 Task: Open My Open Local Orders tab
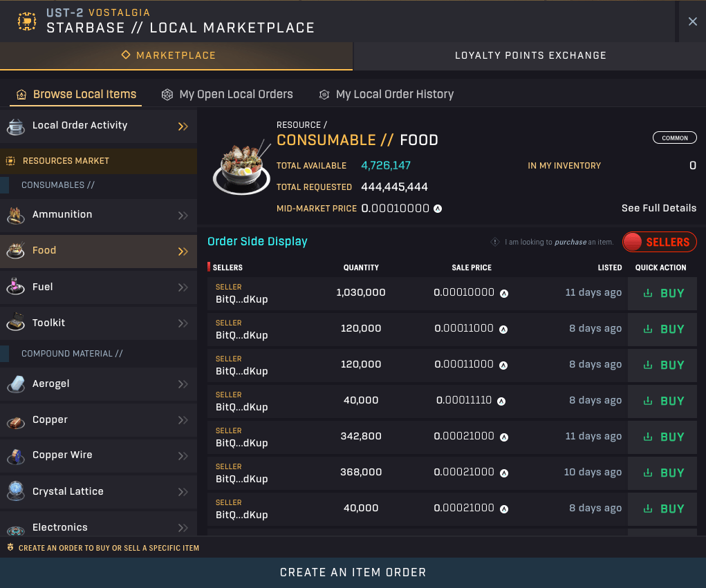[x=227, y=95]
